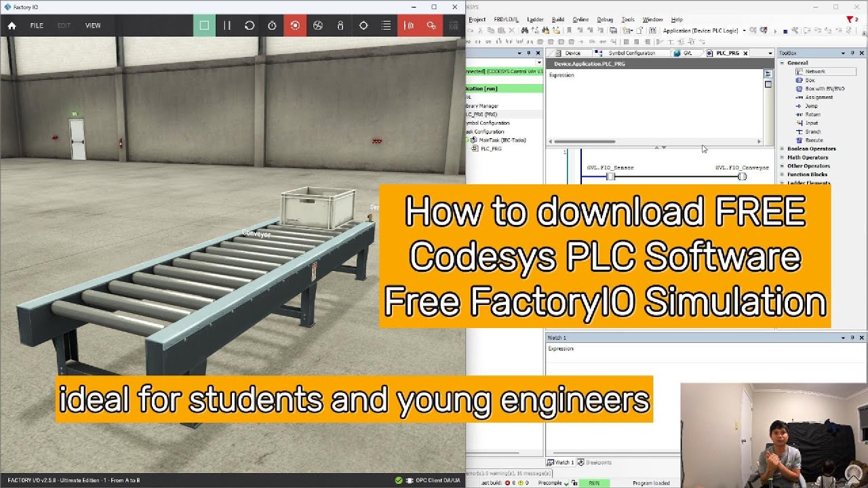Switch declaration editor to textual view icon
The width and height of the screenshot is (868, 488).
coord(768,73)
